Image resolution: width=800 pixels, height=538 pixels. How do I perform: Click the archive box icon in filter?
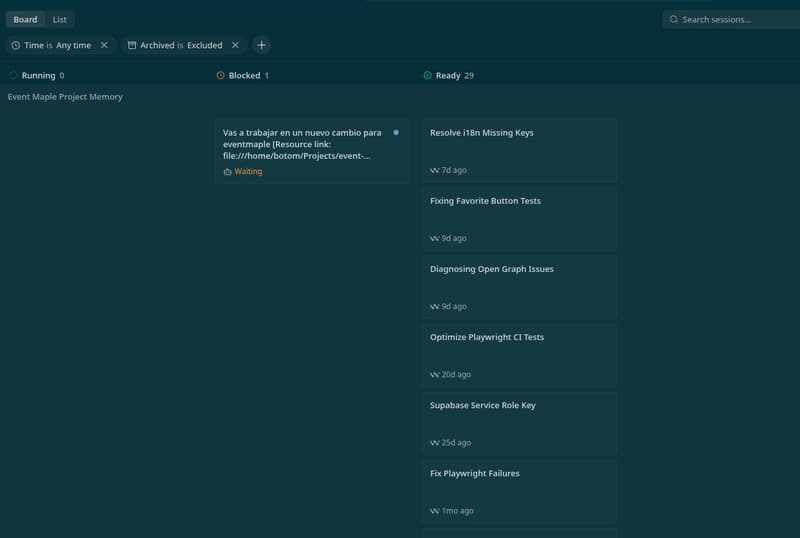pyautogui.click(x=132, y=45)
